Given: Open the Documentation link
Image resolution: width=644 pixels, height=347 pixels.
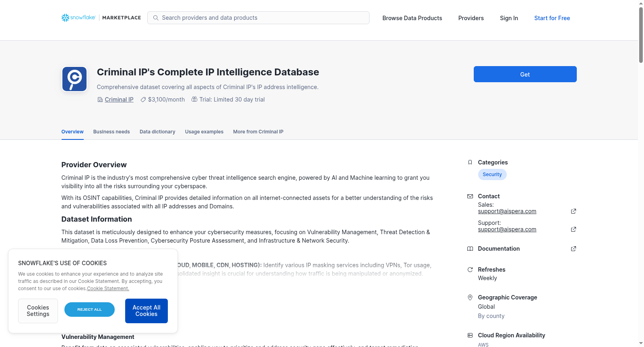Looking at the screenshot, I should [499, 249].
